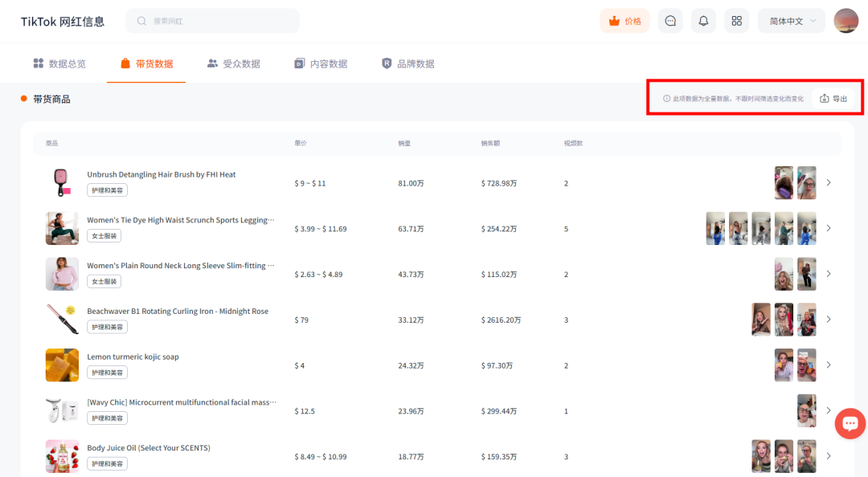Expand the Lemon turmeric kojic soap row
Screen dimensions: 868x477
pyautogui.click(x=828, y=365)
